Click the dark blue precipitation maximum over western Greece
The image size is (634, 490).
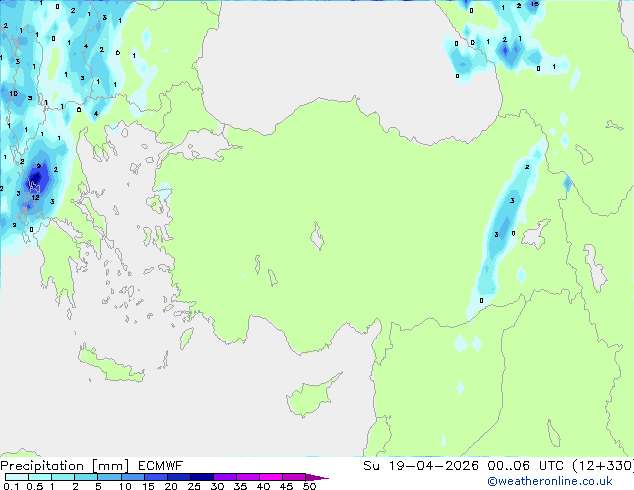click(x=36, y=177)
